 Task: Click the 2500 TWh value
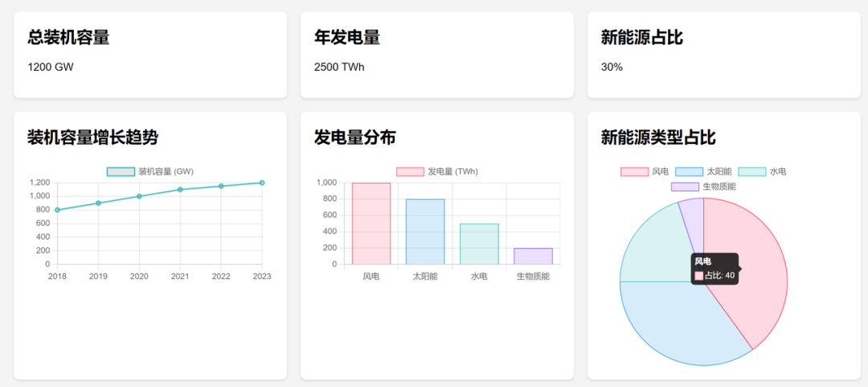click(339, 68)
